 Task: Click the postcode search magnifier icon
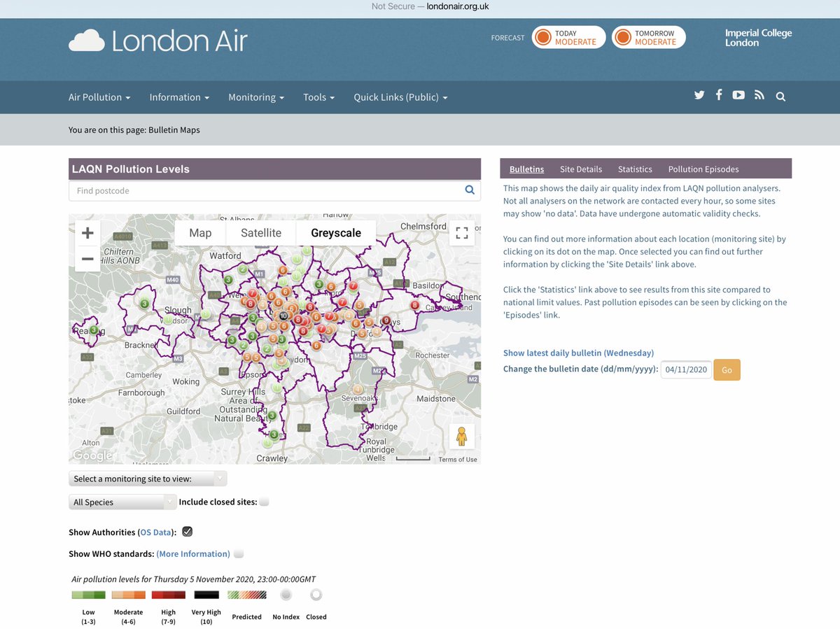click(x=470, y=190)
